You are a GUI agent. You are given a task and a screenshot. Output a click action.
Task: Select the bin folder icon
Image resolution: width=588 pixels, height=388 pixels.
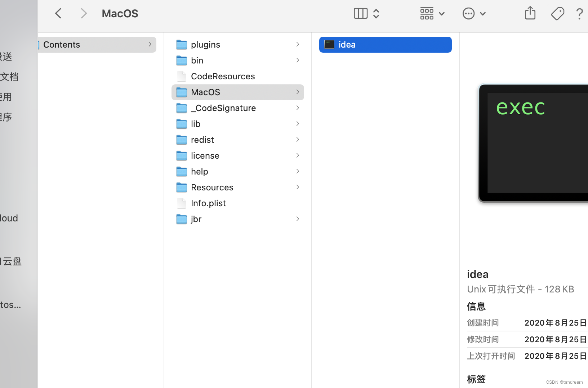click(182, 60)
